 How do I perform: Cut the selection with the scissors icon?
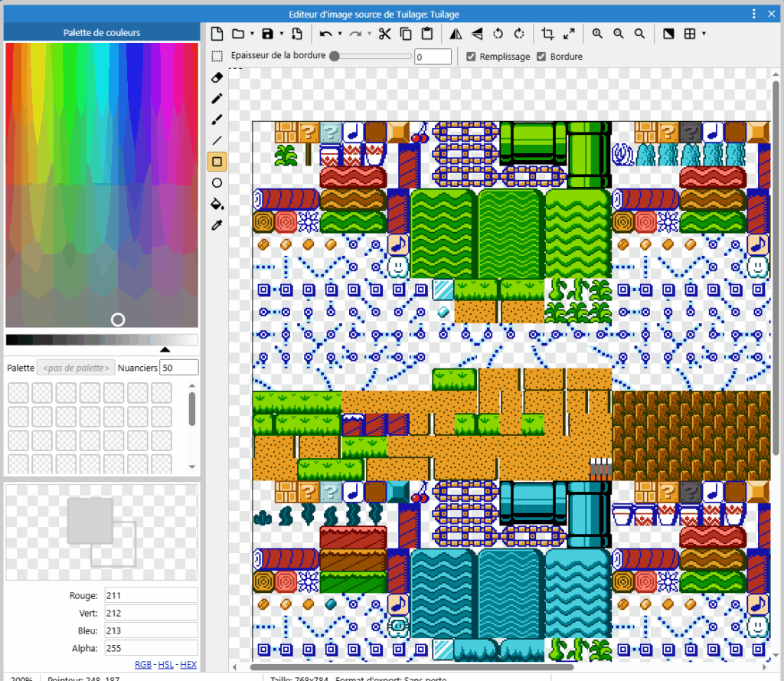click(x=384, y=34)
